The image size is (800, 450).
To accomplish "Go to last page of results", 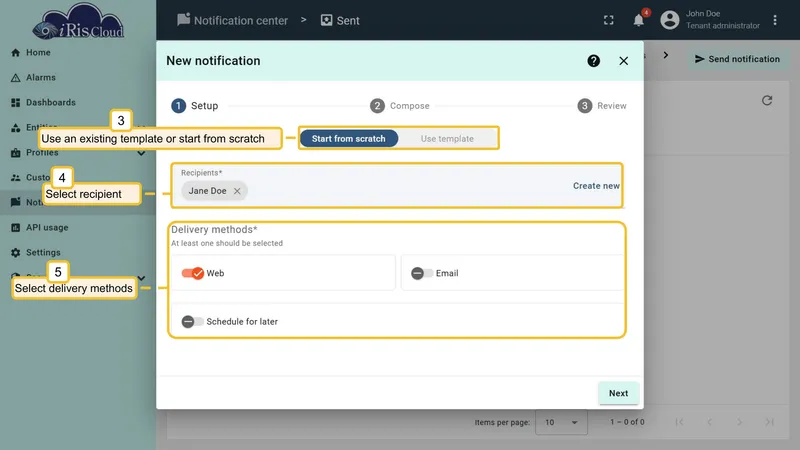I will coord(769,422).
